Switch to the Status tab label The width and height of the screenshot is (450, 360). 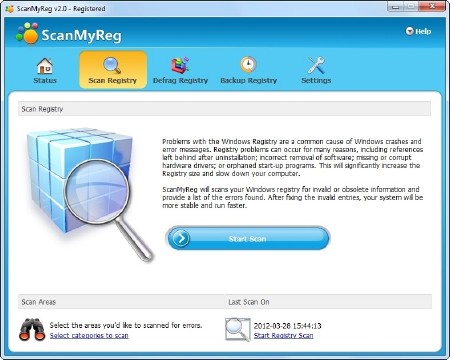pyautogui.click(x=45, y=80)
